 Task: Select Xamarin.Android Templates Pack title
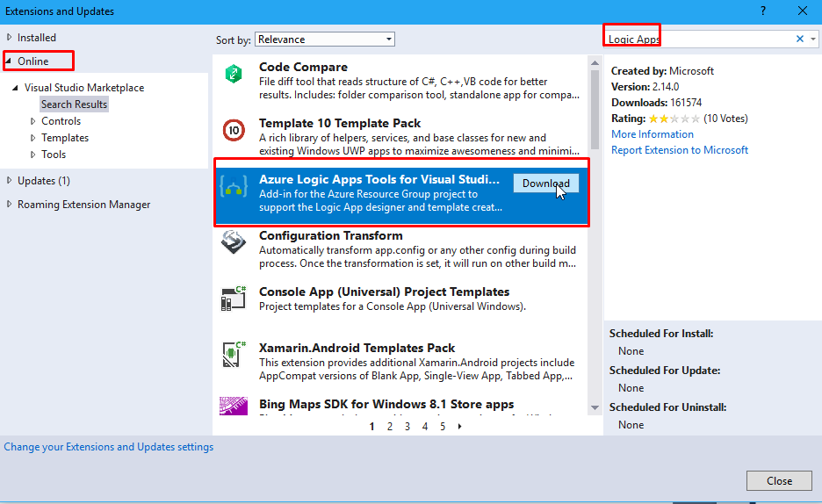[357, 348]
